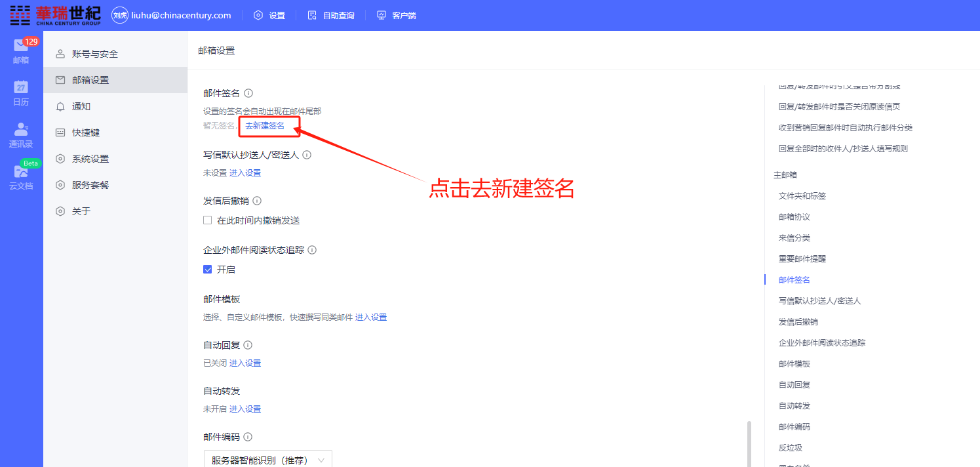Click 进入设置 under 写信默认抄送人/密送人
Image resolution: width=980 pixels, height=467 pixels.
[x=245, y=173]
